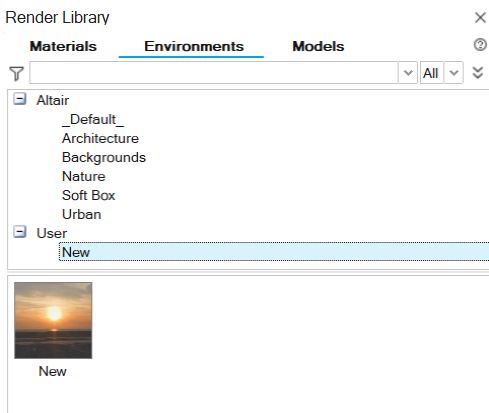Open the help question mark icon
This screenshot has height=413, width=489.
click(x=480, y=44)
